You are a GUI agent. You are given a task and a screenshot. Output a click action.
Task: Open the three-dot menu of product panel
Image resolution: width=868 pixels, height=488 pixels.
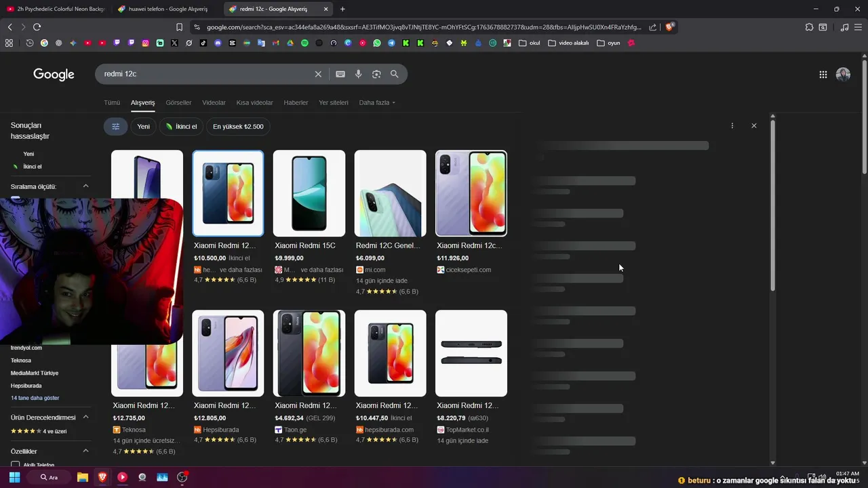pos(732,125)
